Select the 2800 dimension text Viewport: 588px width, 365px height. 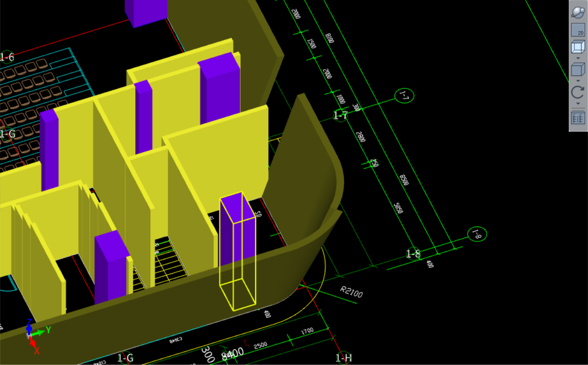360,137
